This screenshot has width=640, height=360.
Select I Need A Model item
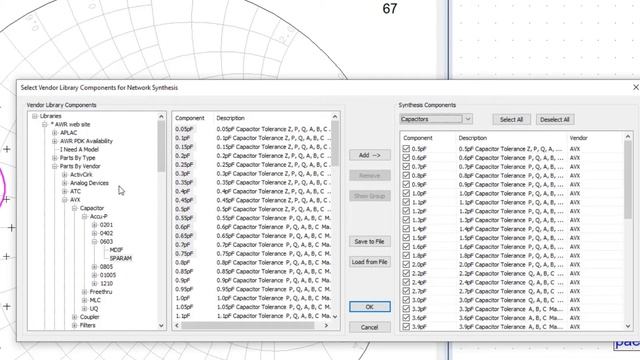click(x=80, y=149)
